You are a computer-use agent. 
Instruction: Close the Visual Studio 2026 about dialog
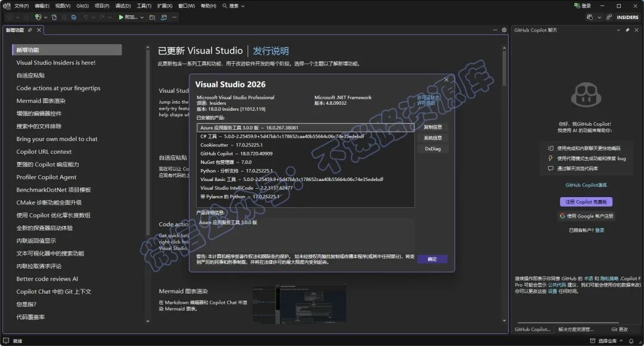(x=447, y=80)
